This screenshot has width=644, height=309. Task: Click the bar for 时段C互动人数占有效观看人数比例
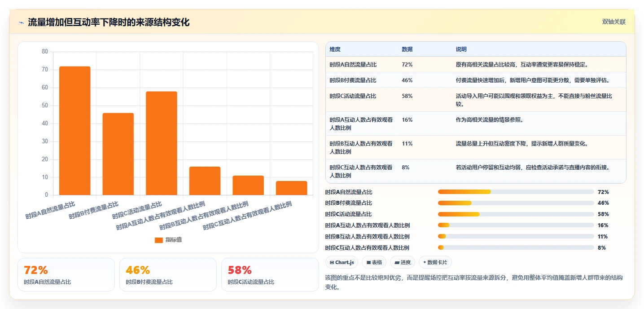(x=291, y=188)
